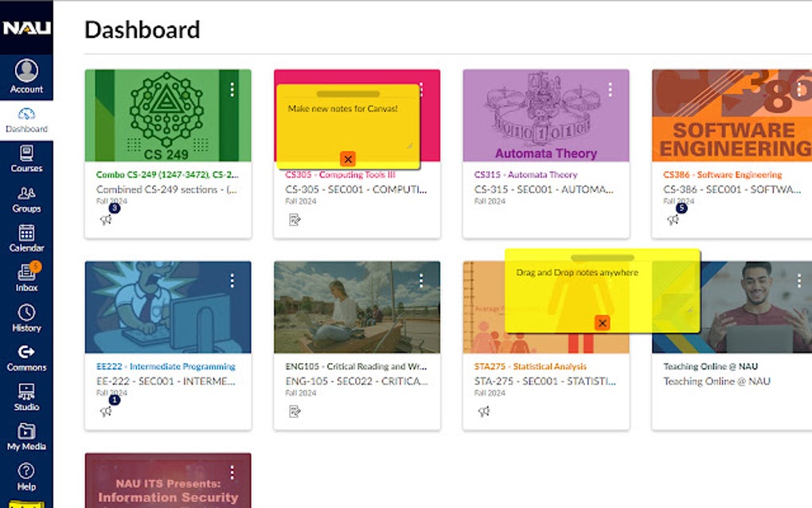Click the CS-249 announcements megaphone icon

click(106, 219)
